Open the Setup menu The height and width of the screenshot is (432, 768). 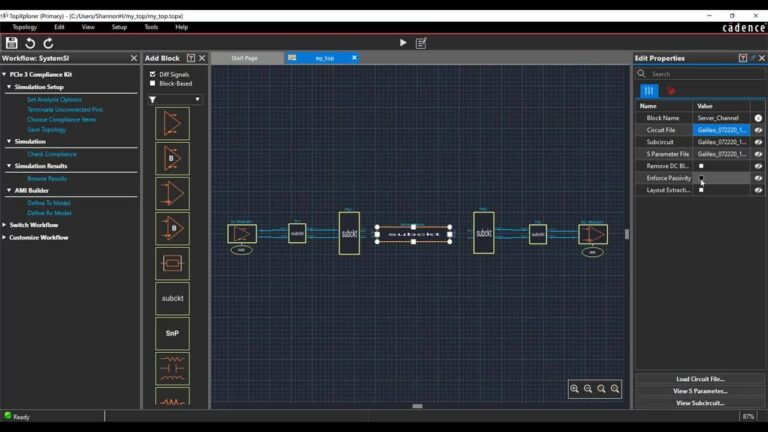click(x=119, y=27)
